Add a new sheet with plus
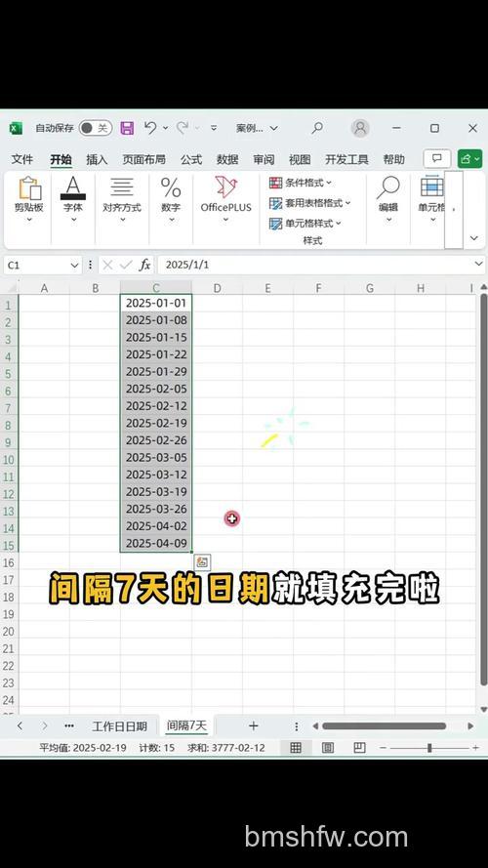 pos(254,725)
